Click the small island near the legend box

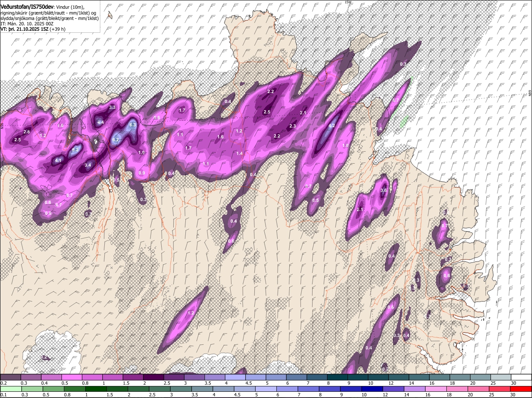coord(110,15)
